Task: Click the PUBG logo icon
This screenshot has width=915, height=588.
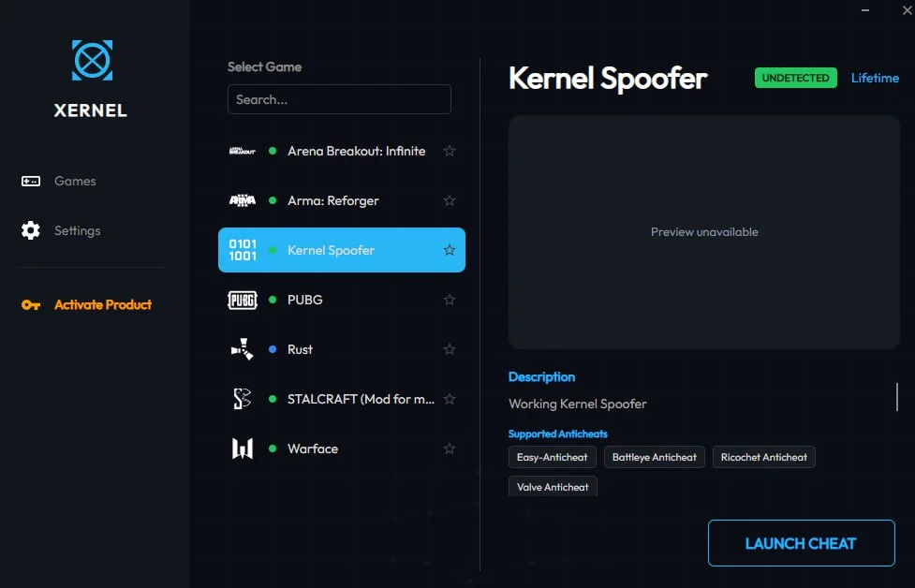Action: click(x=243, y=300)
